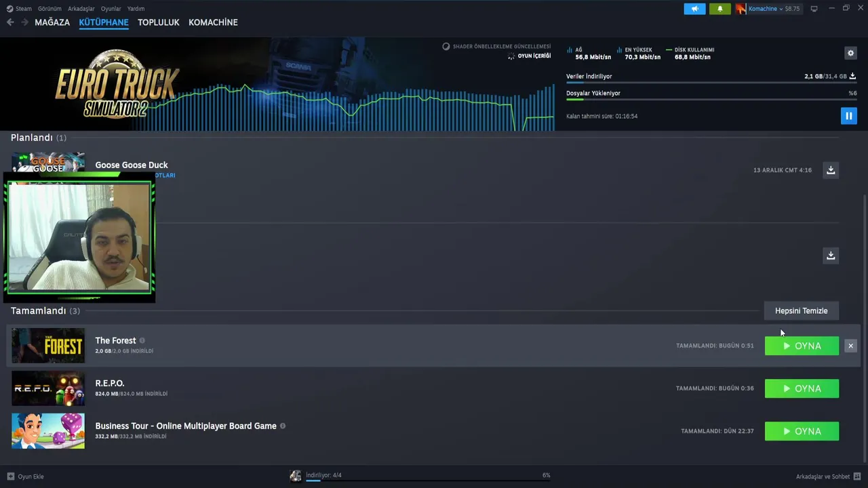Play The Forest with OYNA button
The width and height of the screenshot is (868, 488).
pos(802,346)
